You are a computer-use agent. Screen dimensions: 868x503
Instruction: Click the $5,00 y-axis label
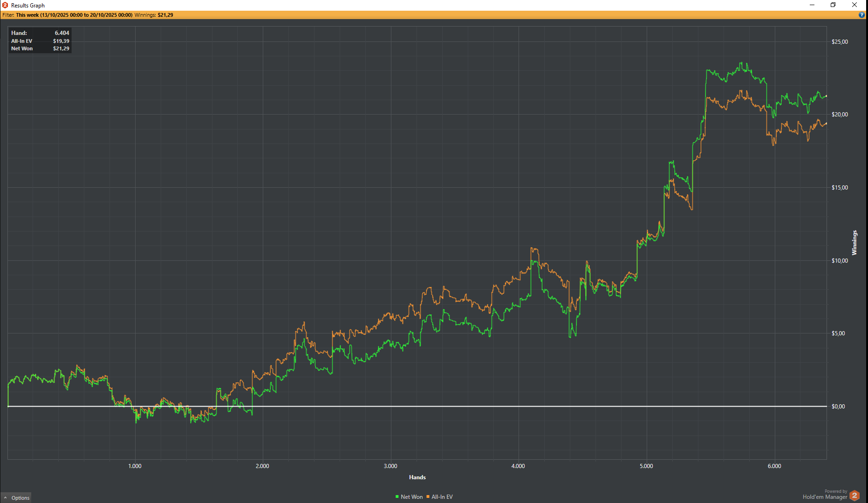pos(838,333)
